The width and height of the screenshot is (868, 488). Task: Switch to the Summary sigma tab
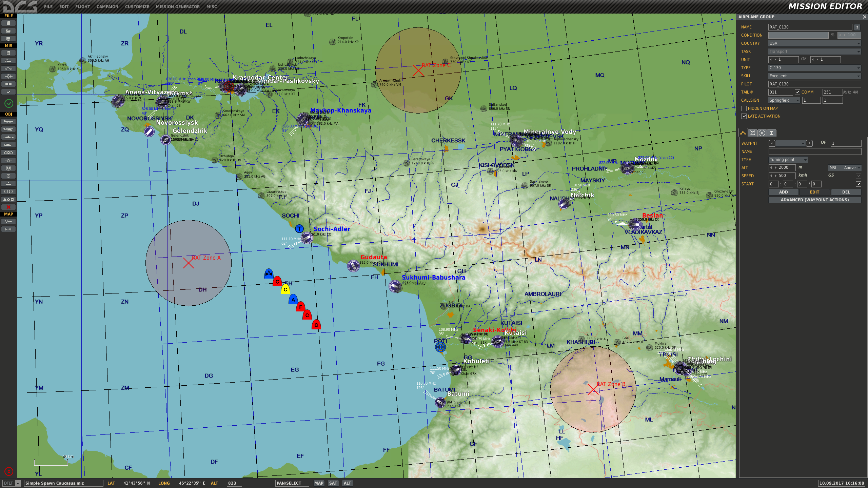point(771,133)
